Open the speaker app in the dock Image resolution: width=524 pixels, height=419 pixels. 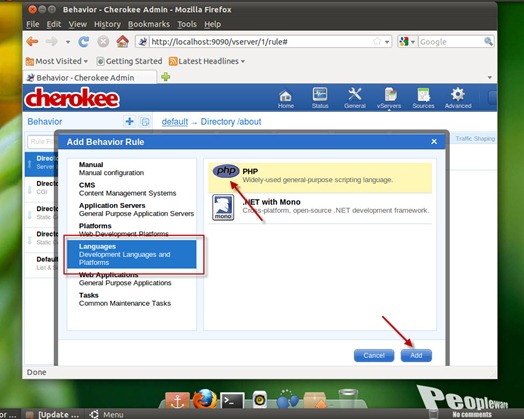(260, 399)
